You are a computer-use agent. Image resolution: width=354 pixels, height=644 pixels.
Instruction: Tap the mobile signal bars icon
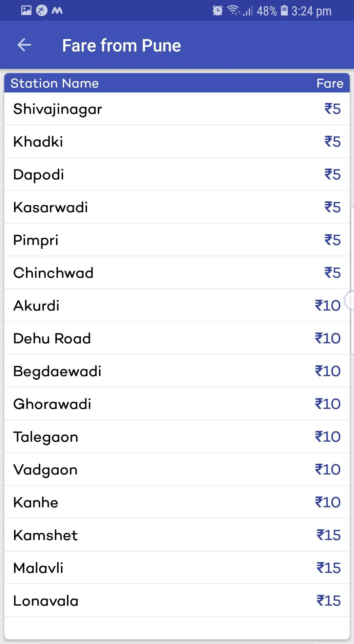coord(248,11)
